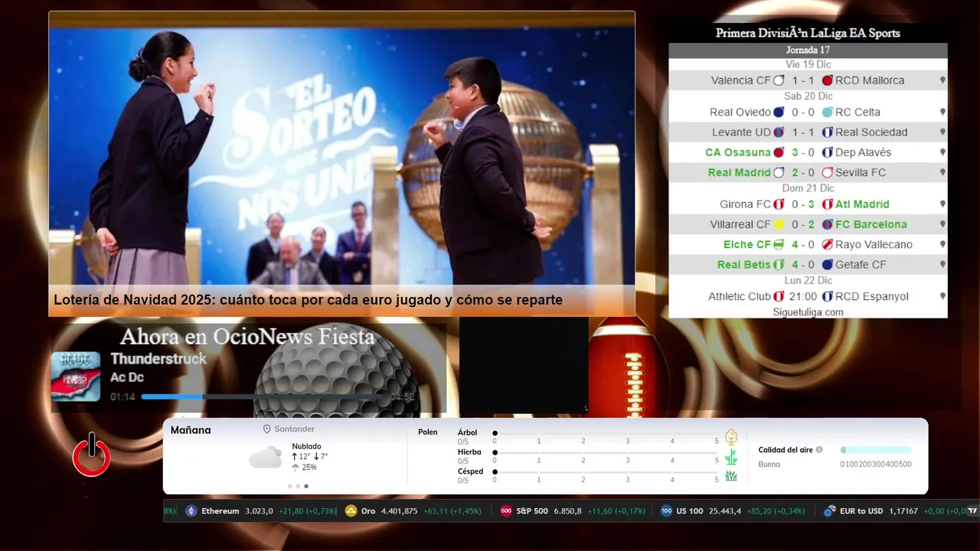Click the Árbol tree pollen icon
Viewport: 980px width, 551px height.
(731, 437)
